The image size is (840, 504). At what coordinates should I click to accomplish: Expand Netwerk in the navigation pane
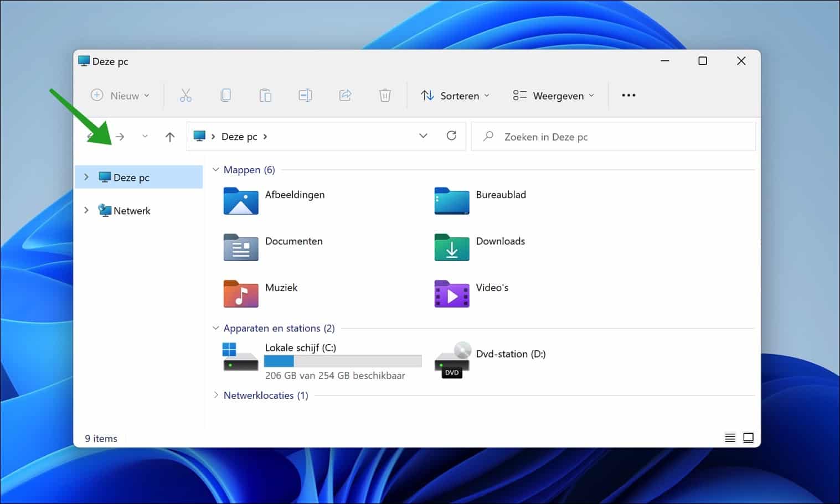86,210
